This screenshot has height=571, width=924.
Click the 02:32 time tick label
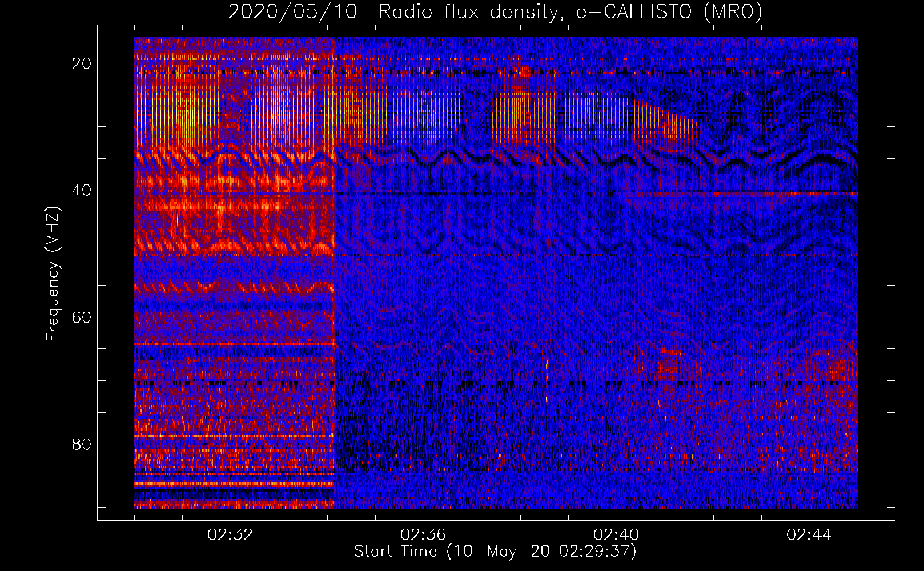(x=231, y=535)
